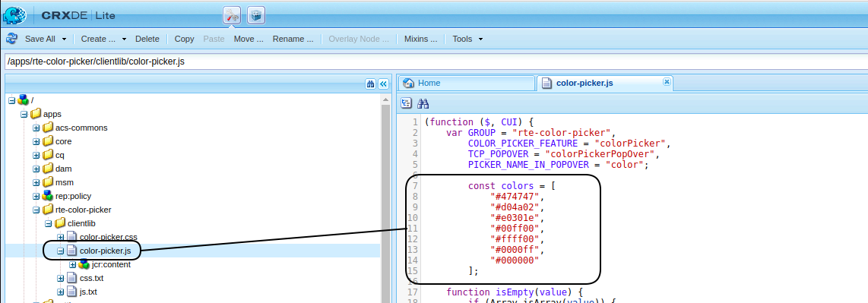Viewport: 868px width, 303px height.
Task: Expand the rep:policy node
Action: (36, 196)
